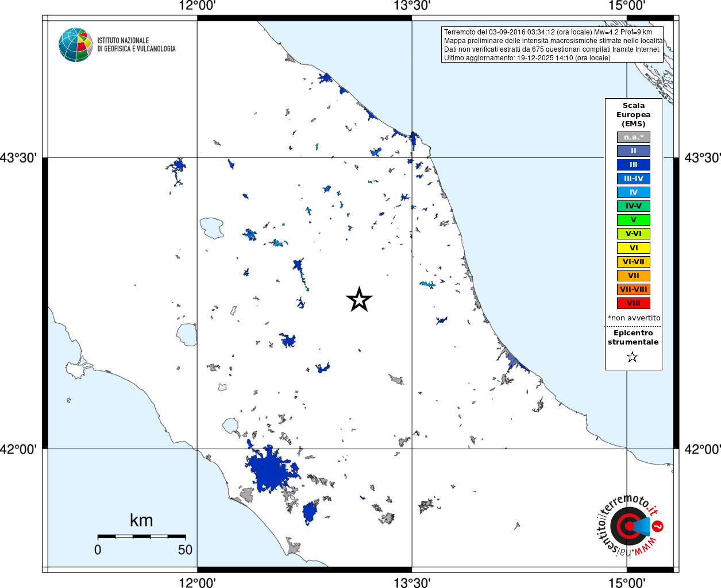The width and height of the screenshot is (721, 588).
Task: Click the 'km' scale bar label
Action: click(141, 520)
